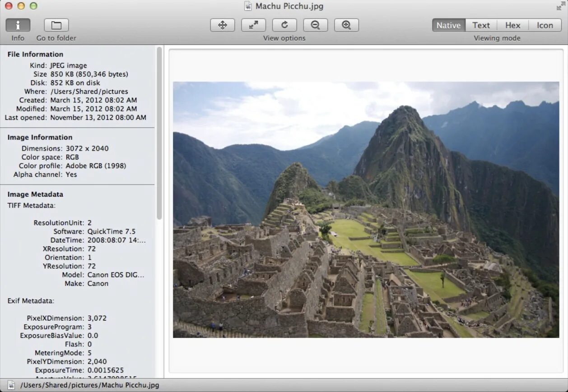Switch to Icon viewing mode
The image size is (568, 392).
pos(545,25)
